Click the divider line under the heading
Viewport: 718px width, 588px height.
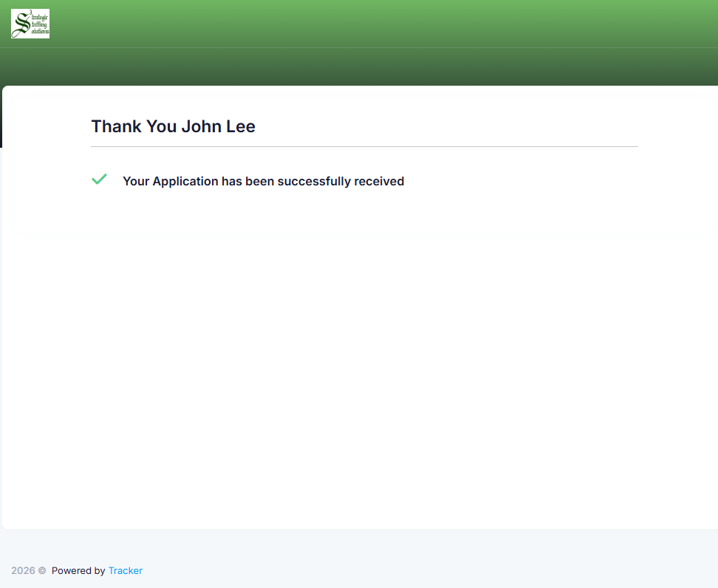coord(364,146)
